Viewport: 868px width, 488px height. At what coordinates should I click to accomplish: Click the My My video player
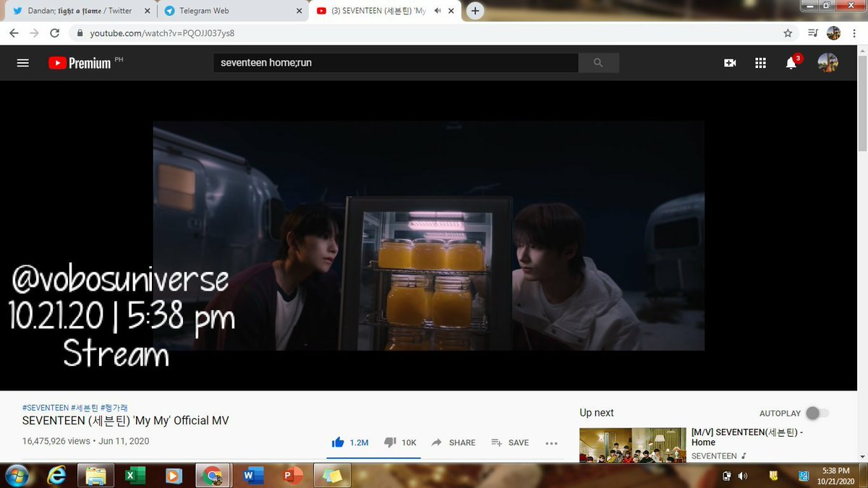tap(429, 236)
